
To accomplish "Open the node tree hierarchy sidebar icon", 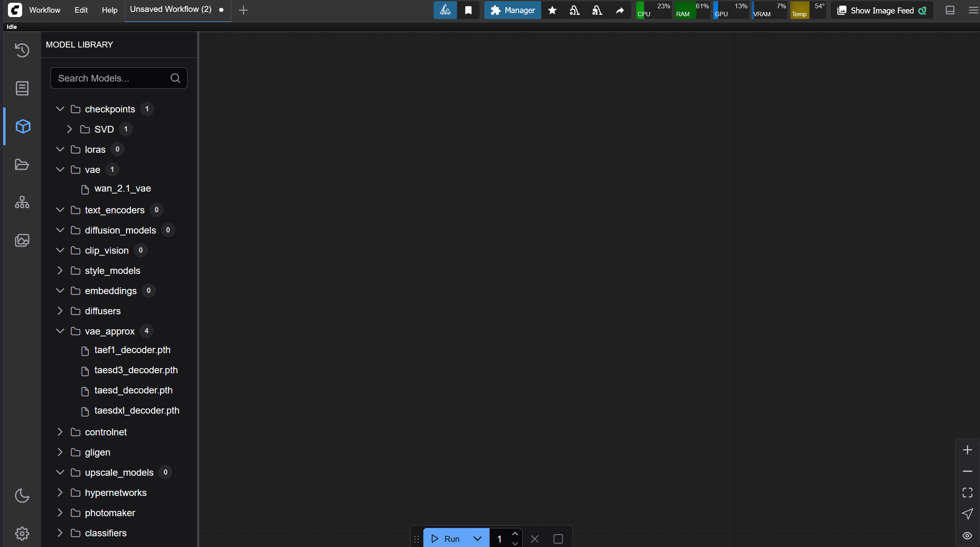I will point(22,202).
